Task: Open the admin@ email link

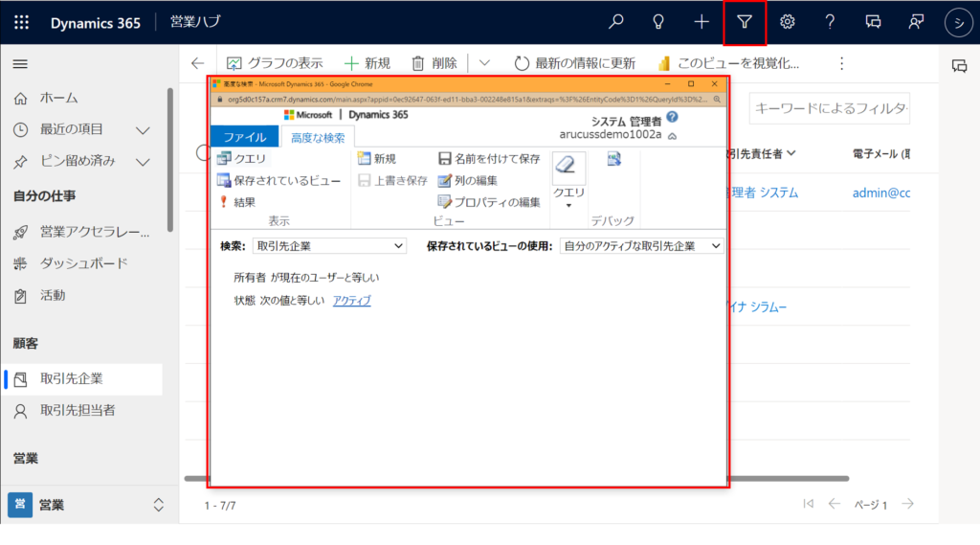Action: pos(881,193)
